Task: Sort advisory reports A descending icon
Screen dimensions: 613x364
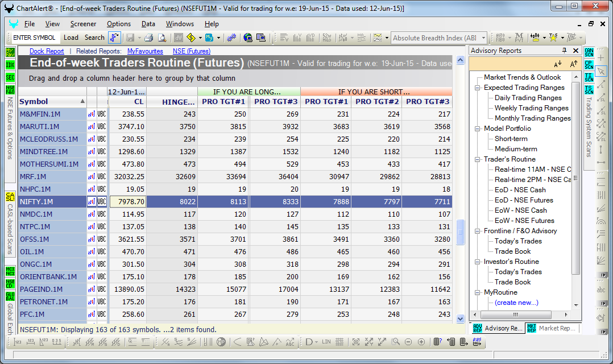Action: click(558, 64)
